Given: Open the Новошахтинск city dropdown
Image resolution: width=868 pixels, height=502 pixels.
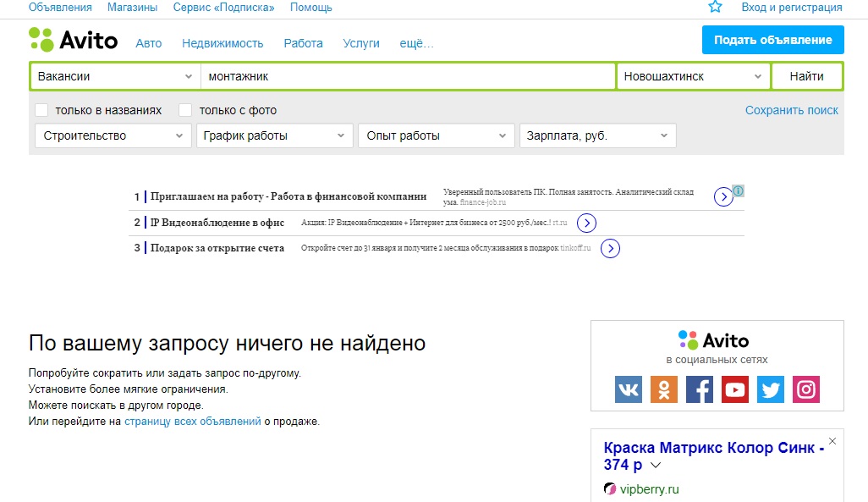Looking at the screenshot, I should [693, 76].
